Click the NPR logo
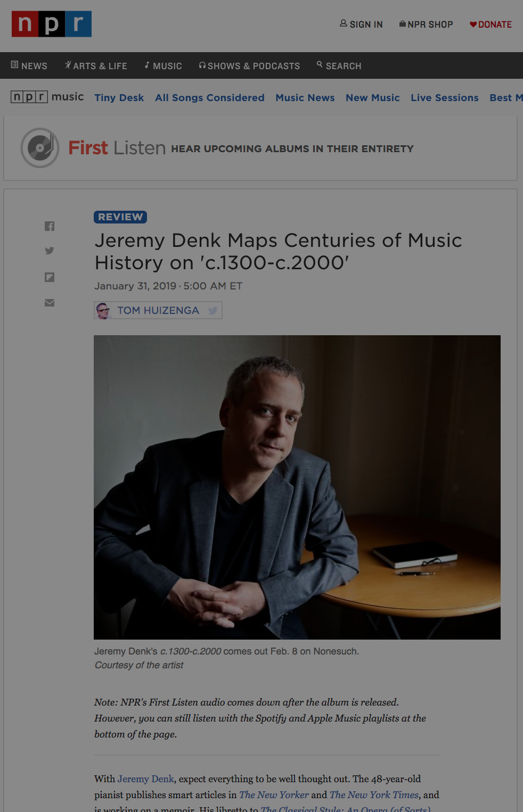The image size is (523, 812). click(x=52, y=24)
